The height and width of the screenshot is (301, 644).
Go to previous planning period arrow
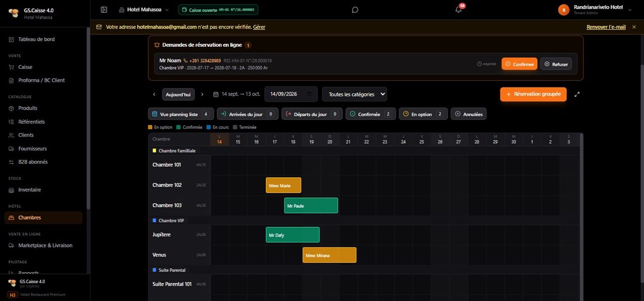[154, 94]
